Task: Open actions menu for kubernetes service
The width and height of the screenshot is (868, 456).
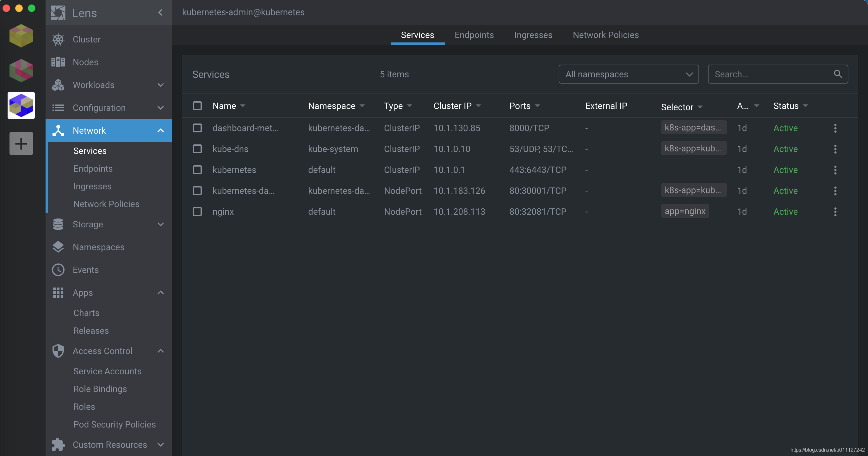Action: click(x=835, y=170)
